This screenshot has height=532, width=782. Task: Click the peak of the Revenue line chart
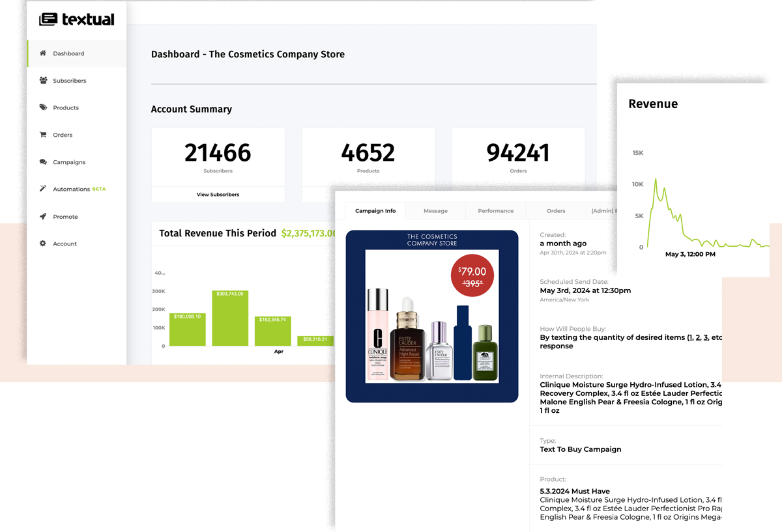click(x=655, y=179)
